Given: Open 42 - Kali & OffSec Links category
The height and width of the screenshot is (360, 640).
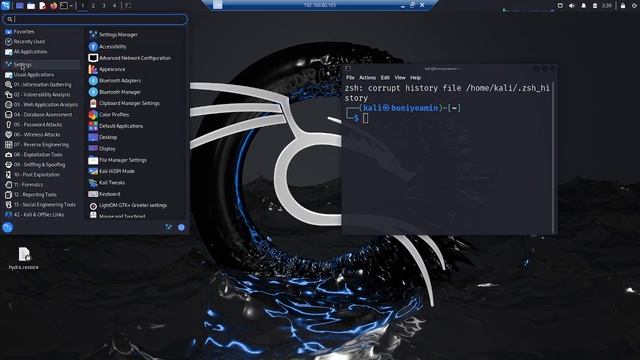Looking at the screenshot, I should pos(42,214).
